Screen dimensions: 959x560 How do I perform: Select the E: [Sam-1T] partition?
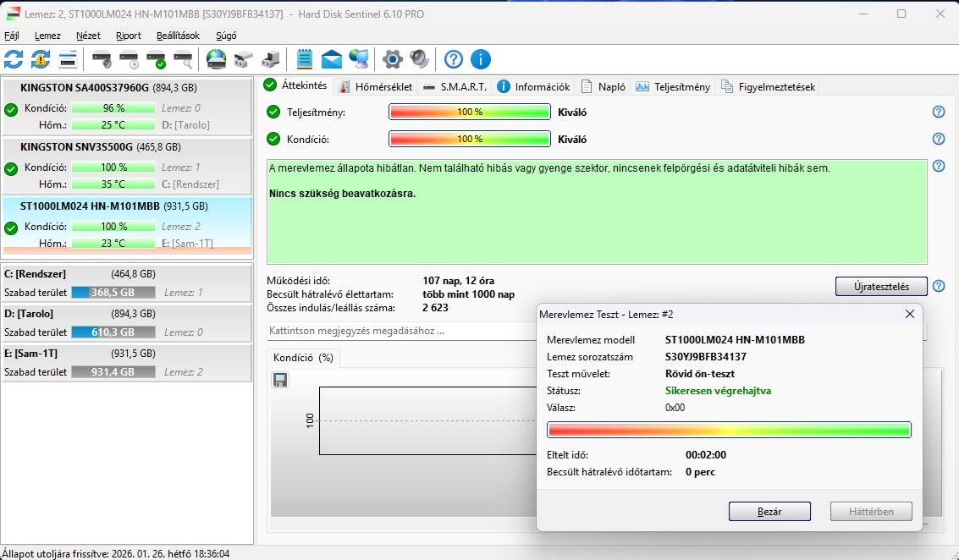tap(127, 363)
